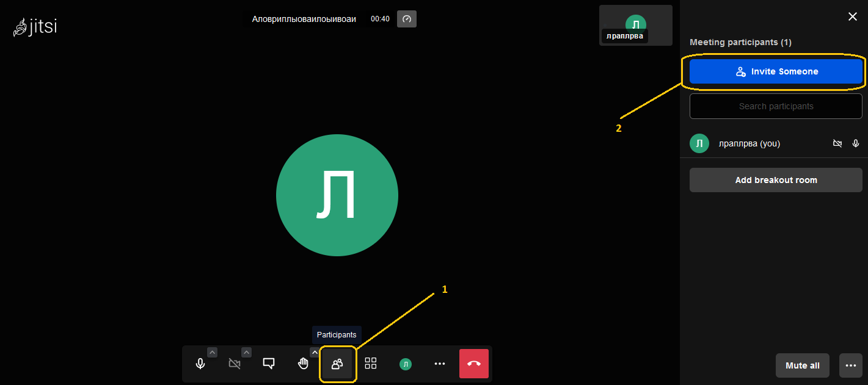The image size is (868, 385).
Task: Open more actions menu in toolbar
Action: pos(439,364)
